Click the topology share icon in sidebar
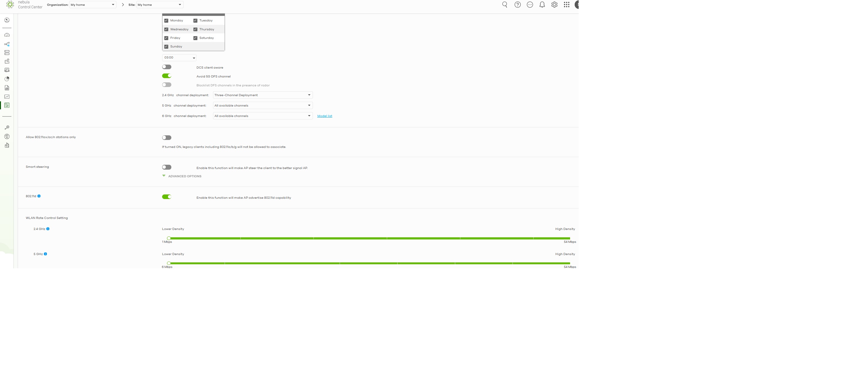Viewport: 868px width, 365px height. [7, 44]
